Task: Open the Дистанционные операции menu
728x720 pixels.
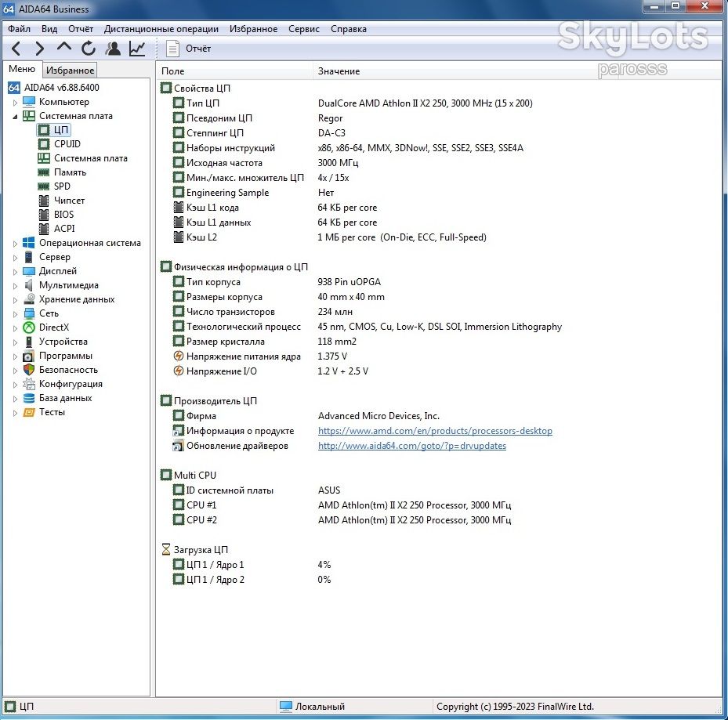Action: click(161, 29)
